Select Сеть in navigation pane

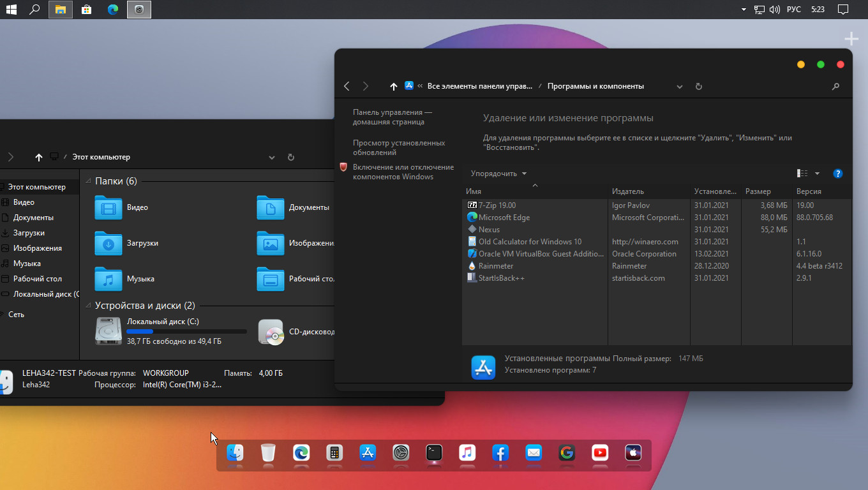[x=16, y=315]
